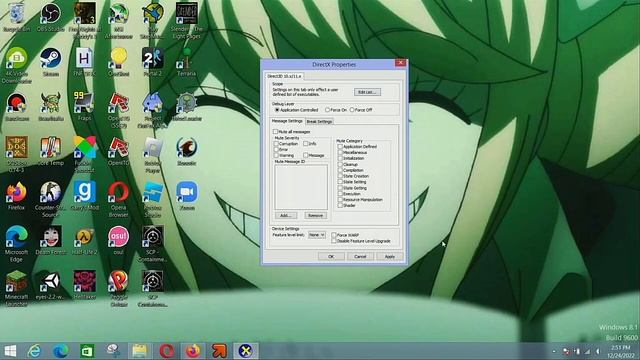Click Windows Start button on taskbar
The width and height of the screenshot is (640, 360).
(10, 351)
